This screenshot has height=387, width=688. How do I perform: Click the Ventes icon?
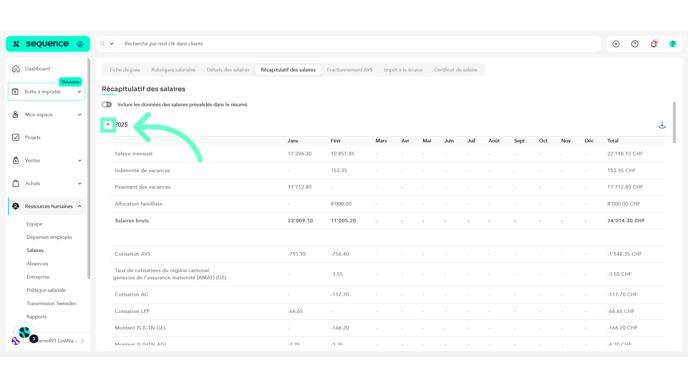(x=16, y=161)
